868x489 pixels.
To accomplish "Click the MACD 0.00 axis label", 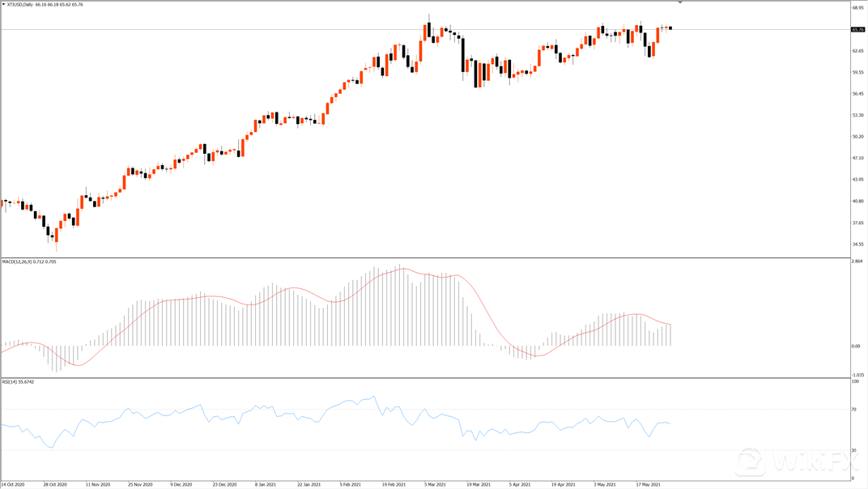I will click(856, 347).
